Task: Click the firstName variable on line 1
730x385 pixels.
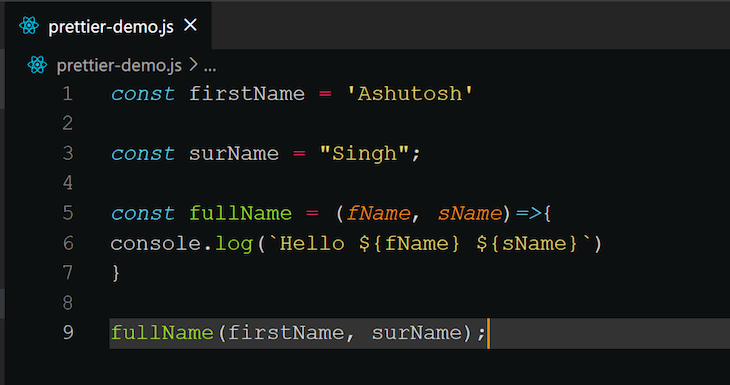Action: tap(247, 94)
